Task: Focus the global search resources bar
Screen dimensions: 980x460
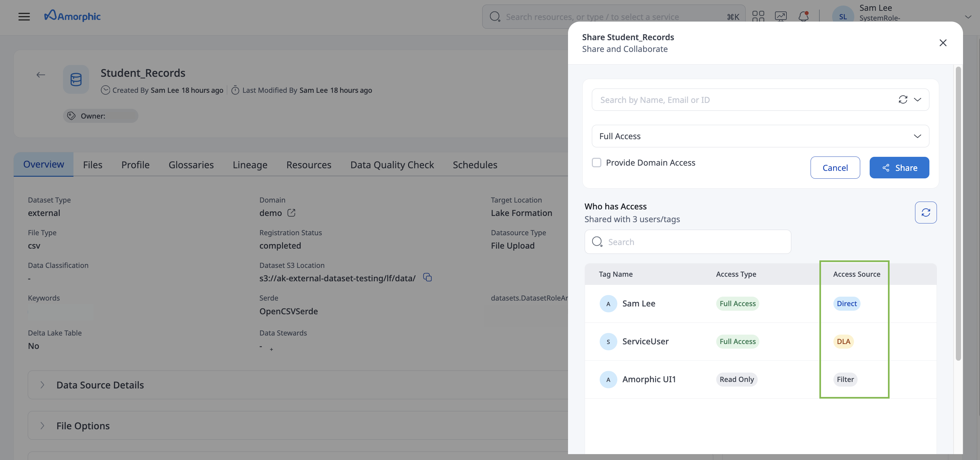Action: coord(613,17)
